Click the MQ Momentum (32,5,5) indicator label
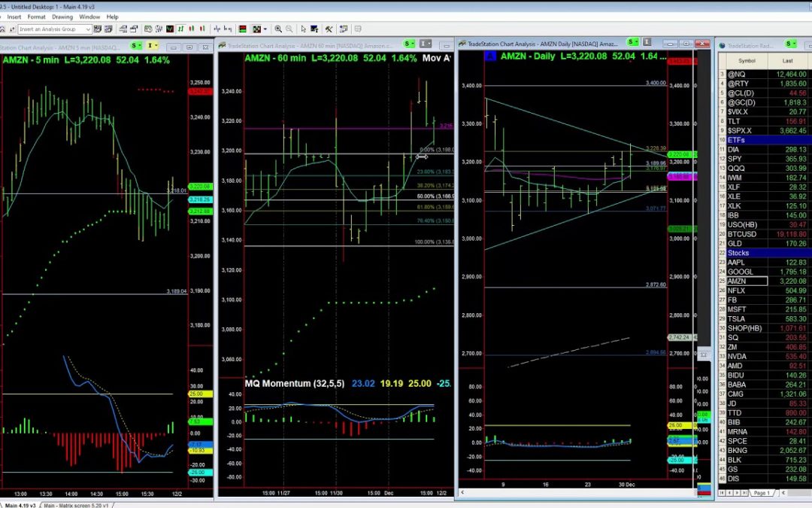The width and height of the screenshot is (812, 508). pyautogui.click(x=295, y=384)
